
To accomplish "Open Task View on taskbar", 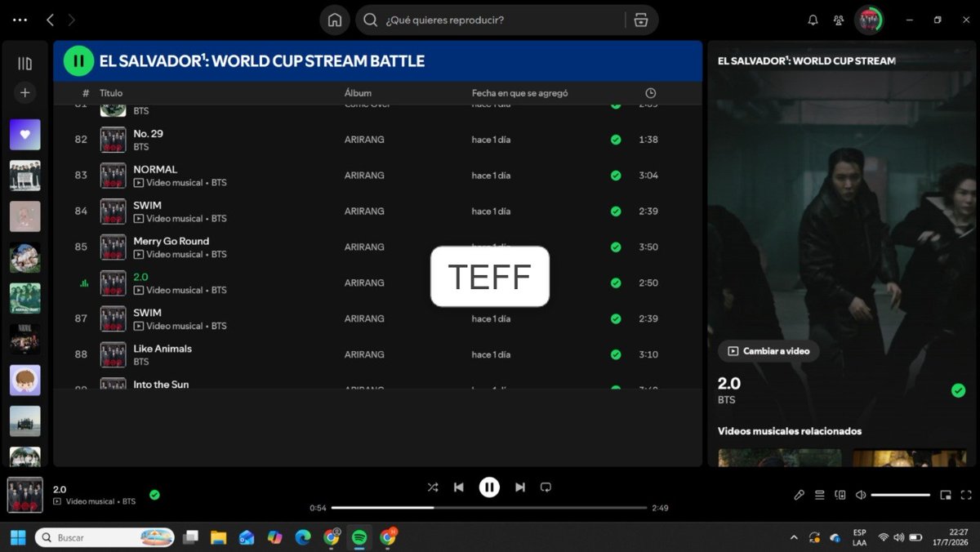I will coord(190,537).
